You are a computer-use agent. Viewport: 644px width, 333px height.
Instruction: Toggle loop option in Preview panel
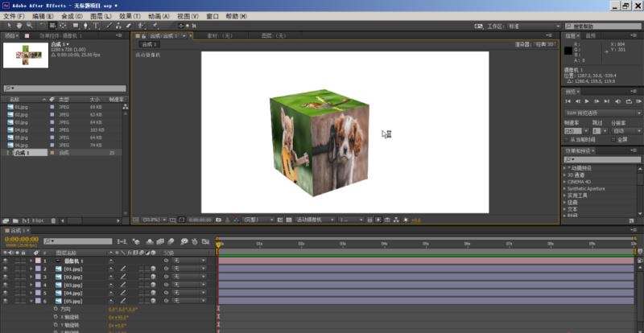click(629, 101)
